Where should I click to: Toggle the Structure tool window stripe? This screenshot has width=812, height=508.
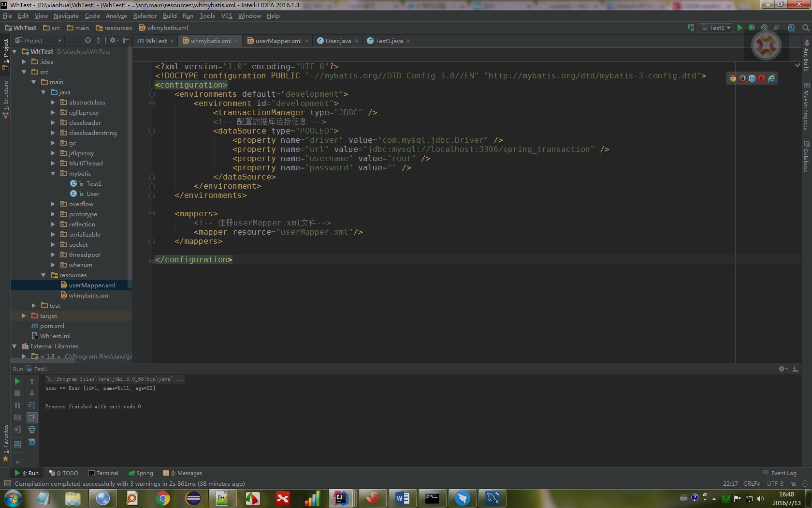pyautogui.click(x=5, y=99)
